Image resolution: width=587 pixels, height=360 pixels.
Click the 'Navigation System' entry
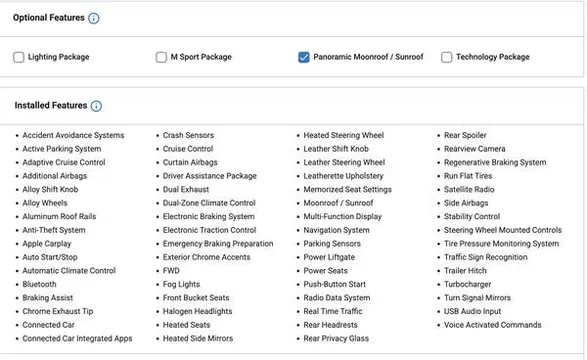pos(336,230)
